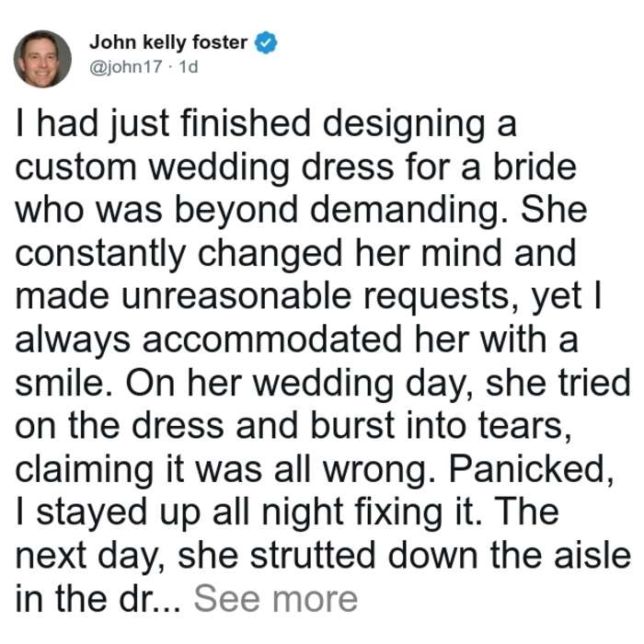Expand the post with See more
This screenshot has width=644, height=644.
[276, 598]
